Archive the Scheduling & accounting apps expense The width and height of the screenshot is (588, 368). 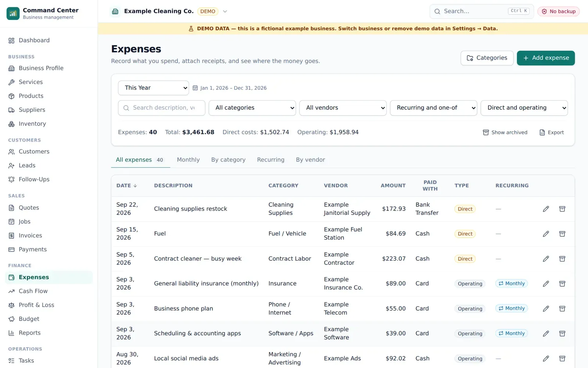click(562, 333)
